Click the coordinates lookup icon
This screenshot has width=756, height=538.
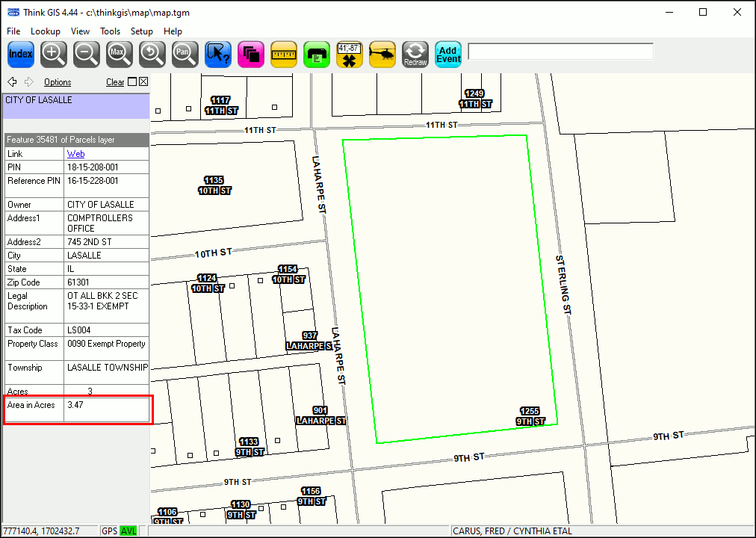pos(350,54)
